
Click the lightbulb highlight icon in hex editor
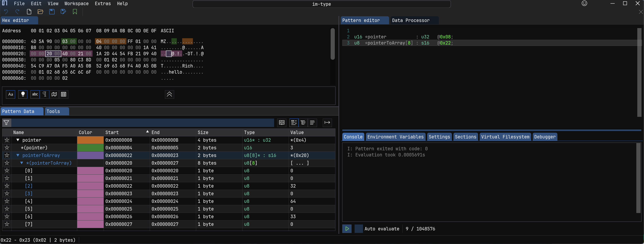(x=23, y=94)
